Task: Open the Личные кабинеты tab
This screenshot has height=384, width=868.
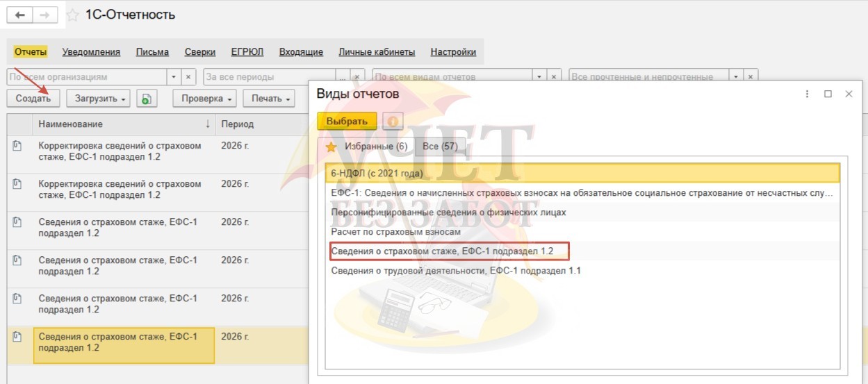Action: click(377, 52)
